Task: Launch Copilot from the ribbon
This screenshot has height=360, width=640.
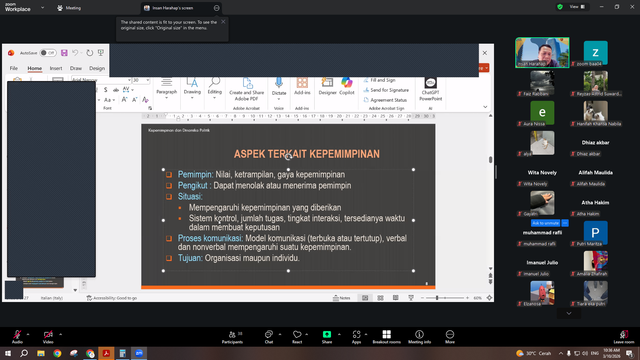Action: [347, 86]
